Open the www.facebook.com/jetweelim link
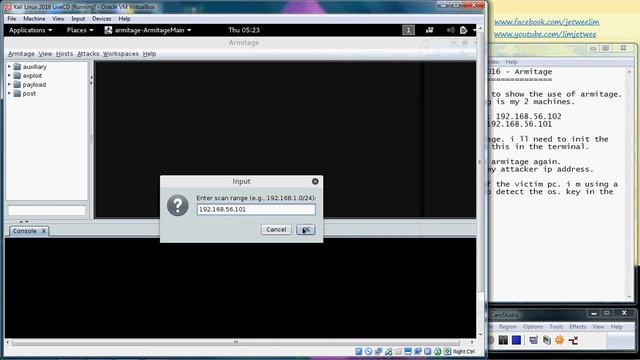This screenshot has width=640, height=360. [x=547, y=22]
